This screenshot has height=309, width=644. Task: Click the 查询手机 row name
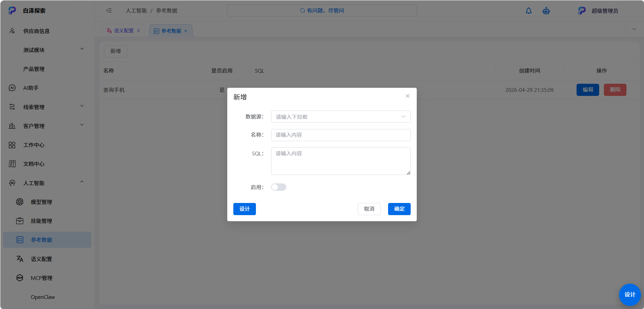114,90
